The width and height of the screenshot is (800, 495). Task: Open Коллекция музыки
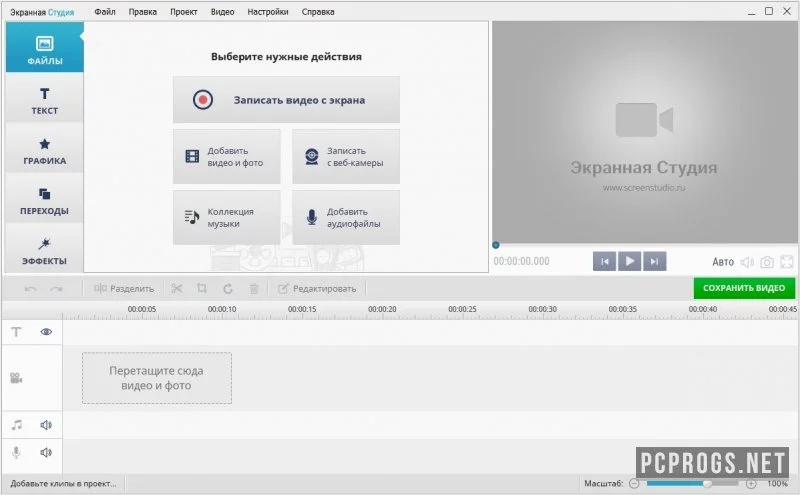coord(227,217)
